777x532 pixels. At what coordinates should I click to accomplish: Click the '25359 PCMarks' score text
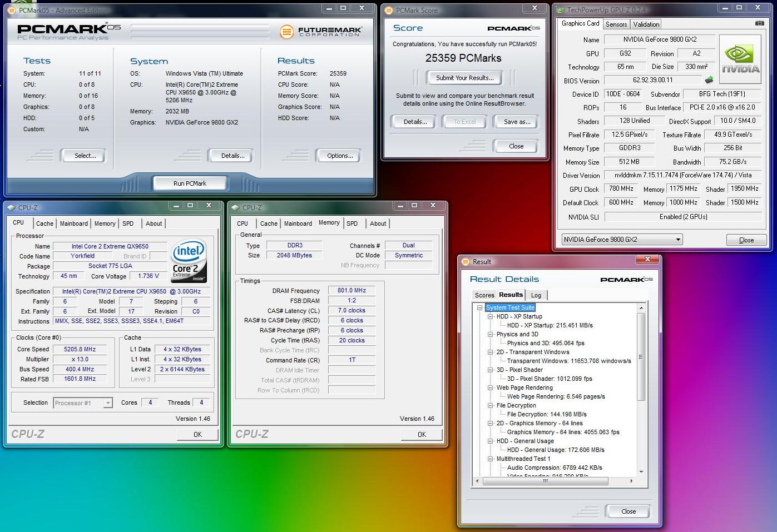click(463, 58)
